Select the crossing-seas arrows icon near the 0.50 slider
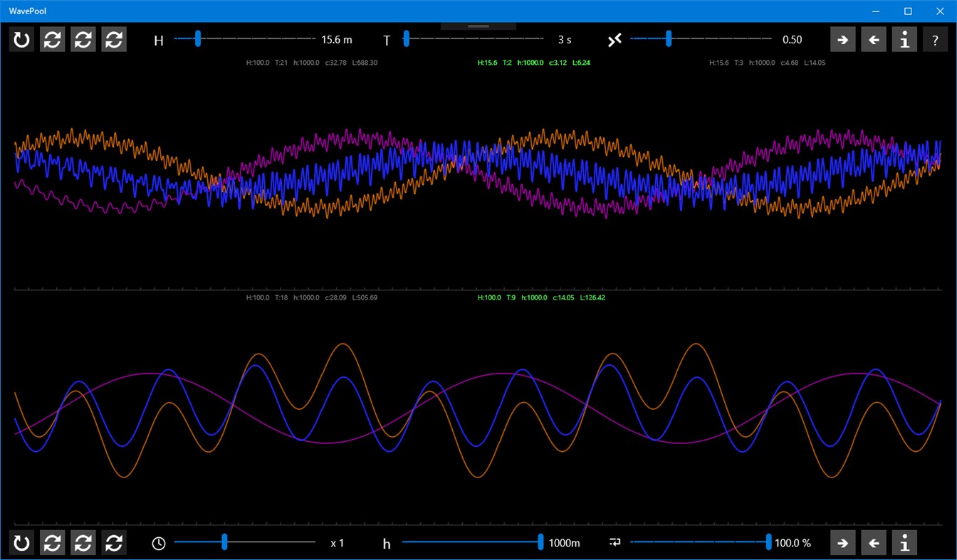This screenshot has height=560, width=957. pos(615,39)
